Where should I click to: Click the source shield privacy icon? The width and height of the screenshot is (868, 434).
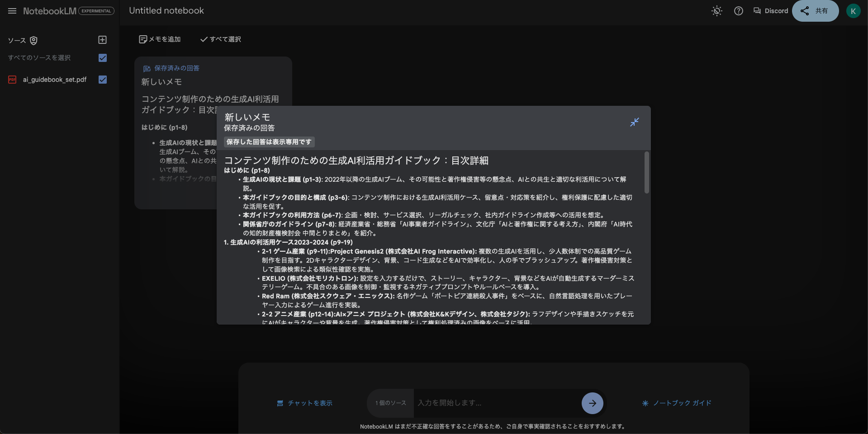pyautogui.click(x=33, y=41)
